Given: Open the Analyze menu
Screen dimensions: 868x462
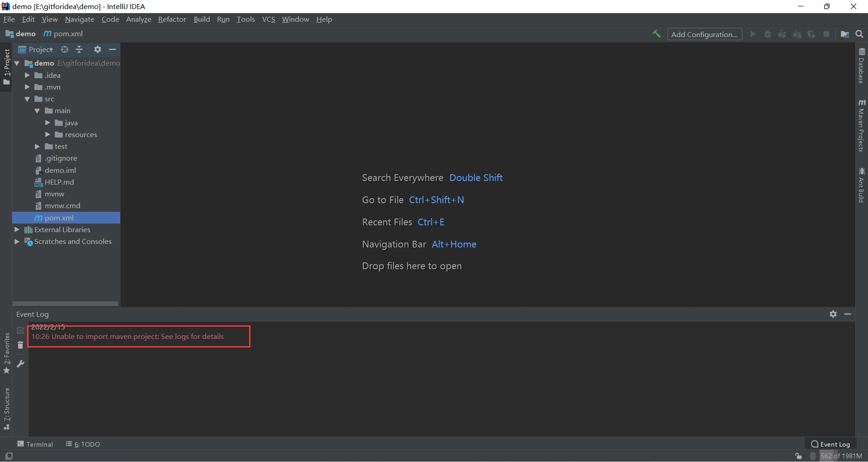Looking at the screenshot, I should (138, 19).
